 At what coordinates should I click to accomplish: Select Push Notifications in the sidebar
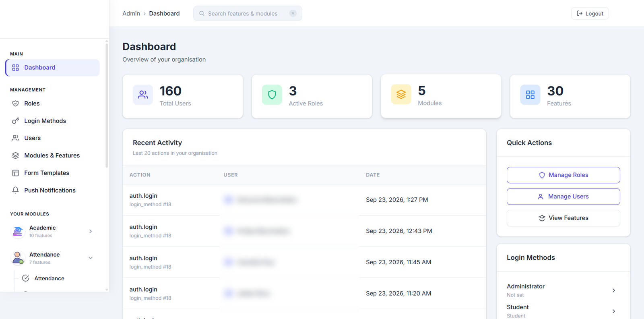(x=52, y=190)
